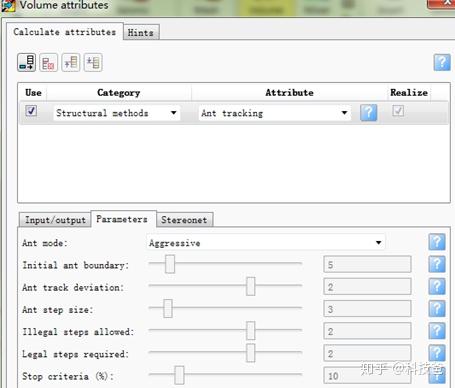Open the Input/output tab

[x=55, y=220]
